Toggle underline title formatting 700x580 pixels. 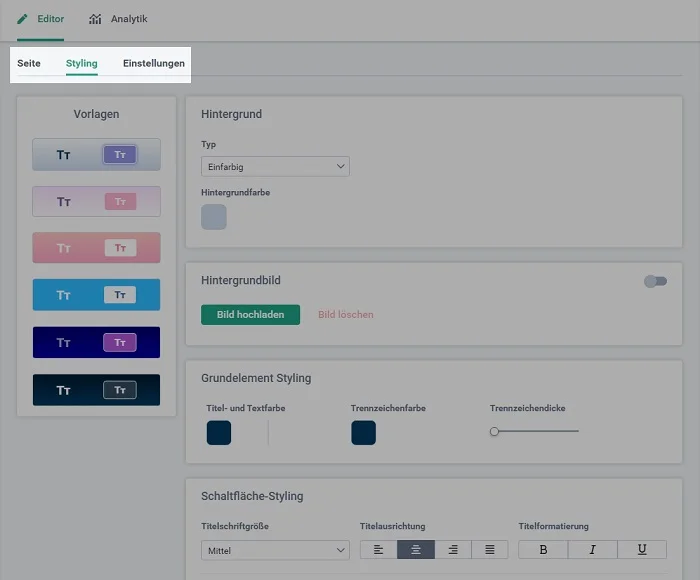point(642,550)
